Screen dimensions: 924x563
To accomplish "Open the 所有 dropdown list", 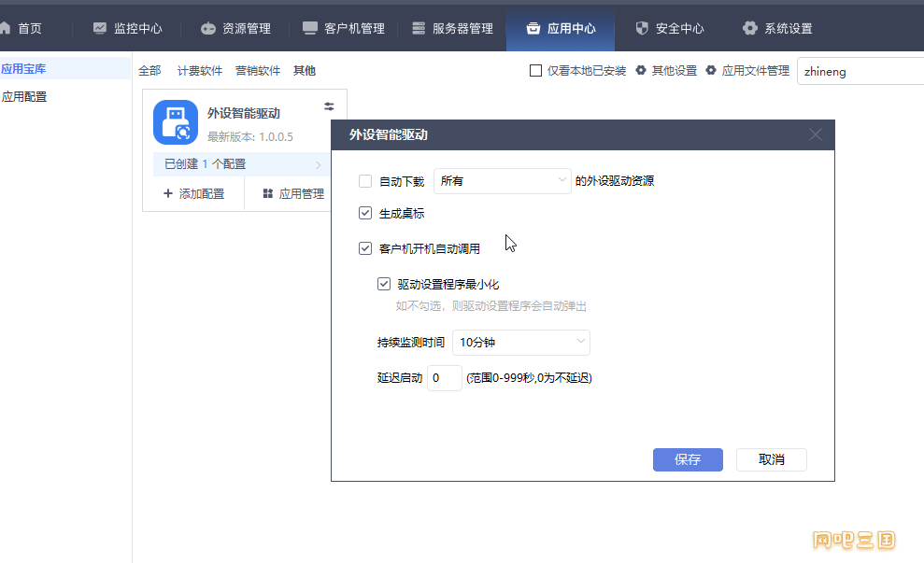I will coord(502,181).
